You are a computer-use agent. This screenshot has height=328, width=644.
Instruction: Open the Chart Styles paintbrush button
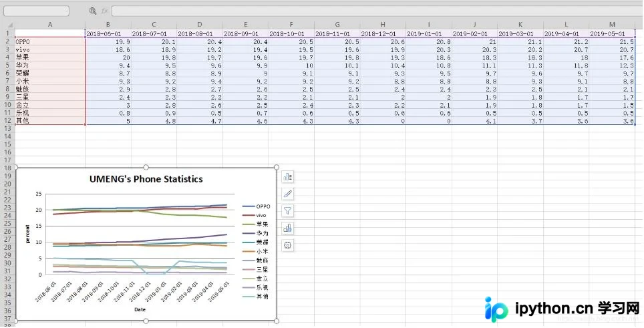(287, 194)
